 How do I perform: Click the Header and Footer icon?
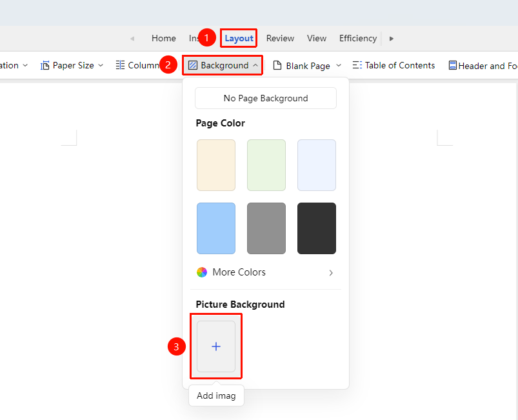click(x=453, y=65)
